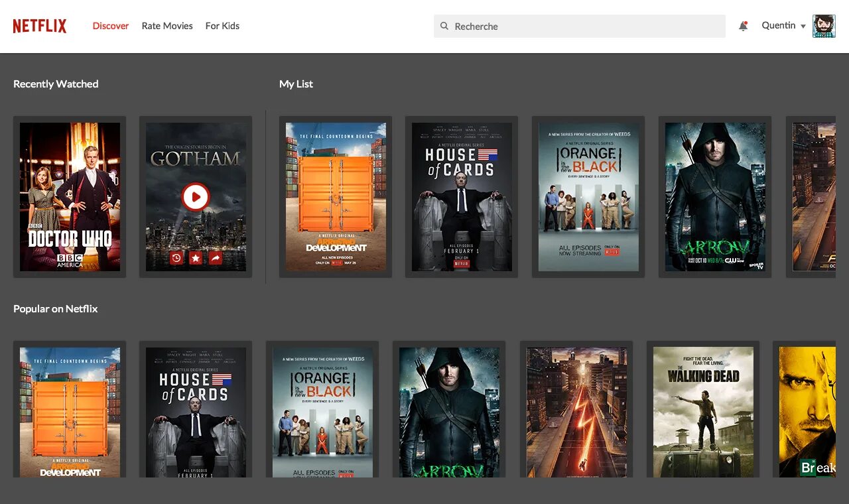Click the search magnifier icon

click(444, 27)
